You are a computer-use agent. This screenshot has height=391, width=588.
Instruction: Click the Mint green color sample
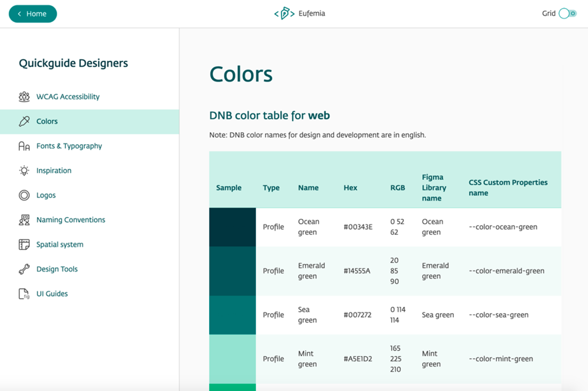point(232,359)
